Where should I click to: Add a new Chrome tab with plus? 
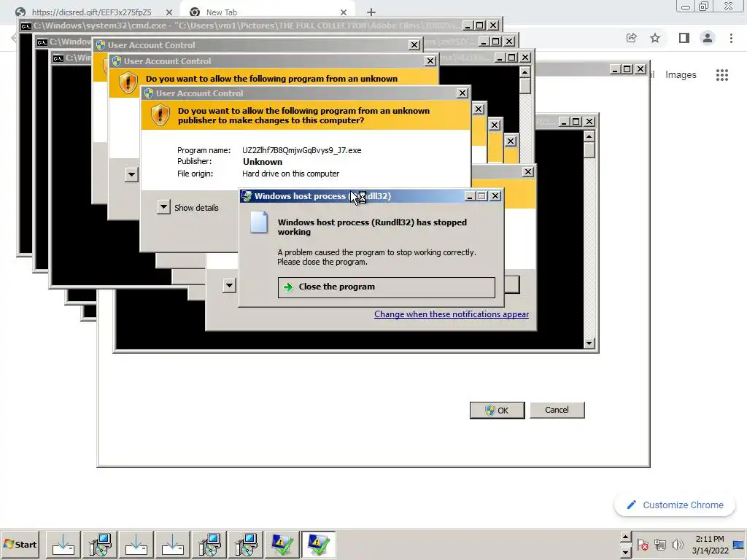pos(371,12)
